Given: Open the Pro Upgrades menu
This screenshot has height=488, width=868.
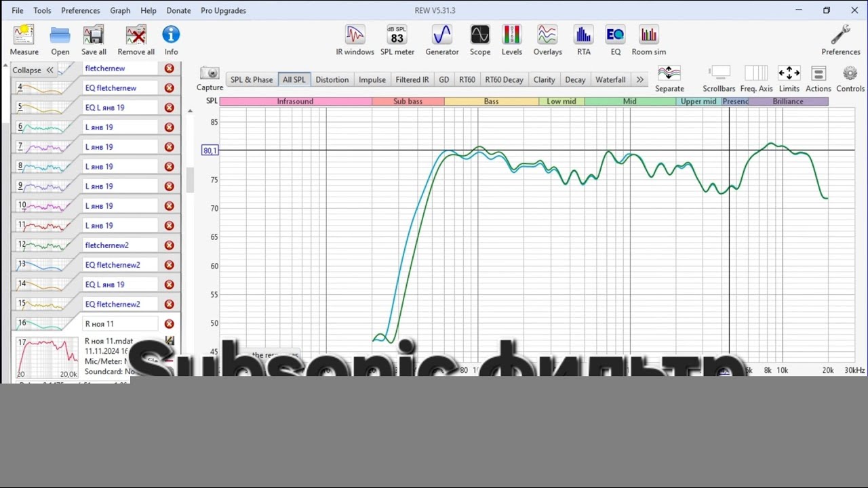Looking at the screenshot, I should (x=223, y=10).
